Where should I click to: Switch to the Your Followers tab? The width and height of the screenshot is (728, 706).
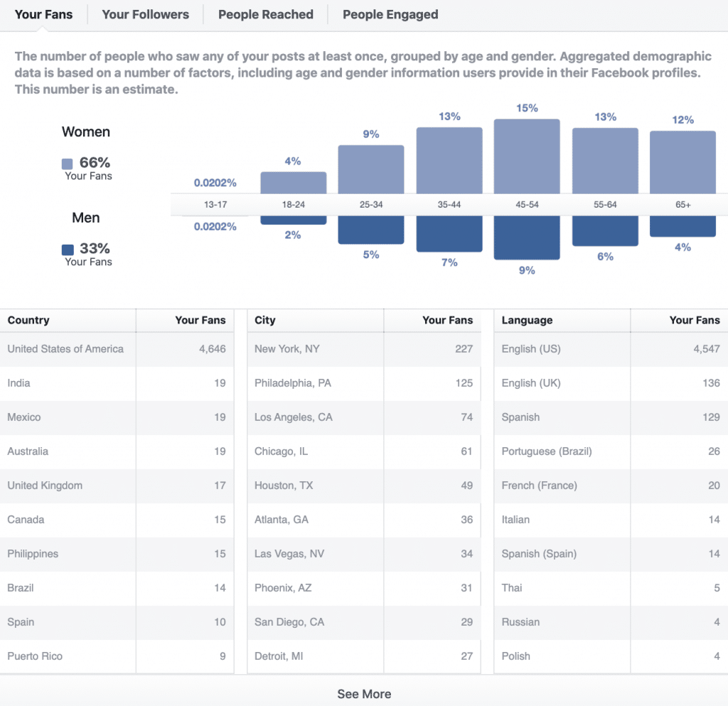pyautogui.click(x=145, y=14)
